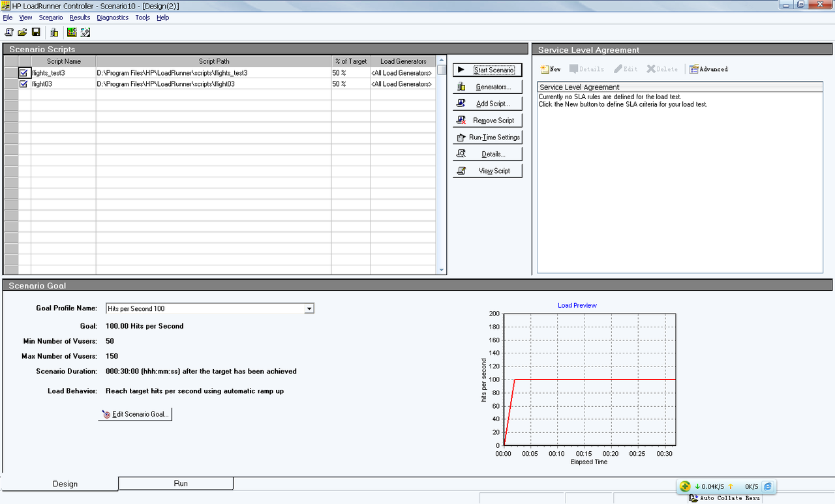Open the Goal Profile Name dropdown

coord(309,308)
